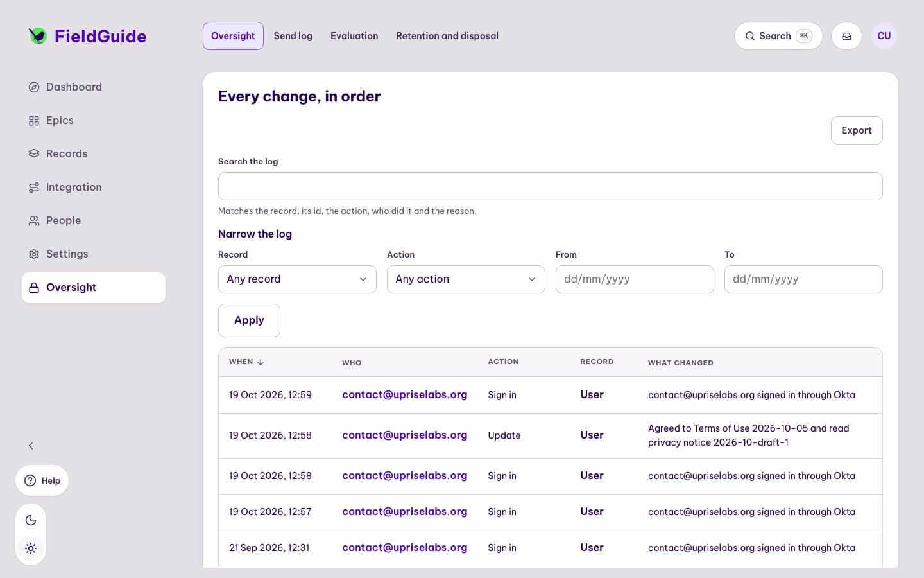924x578 pixels.
Task: Open the CU user avatar menu
Action: pyautogui.click(x=884, y=36)
